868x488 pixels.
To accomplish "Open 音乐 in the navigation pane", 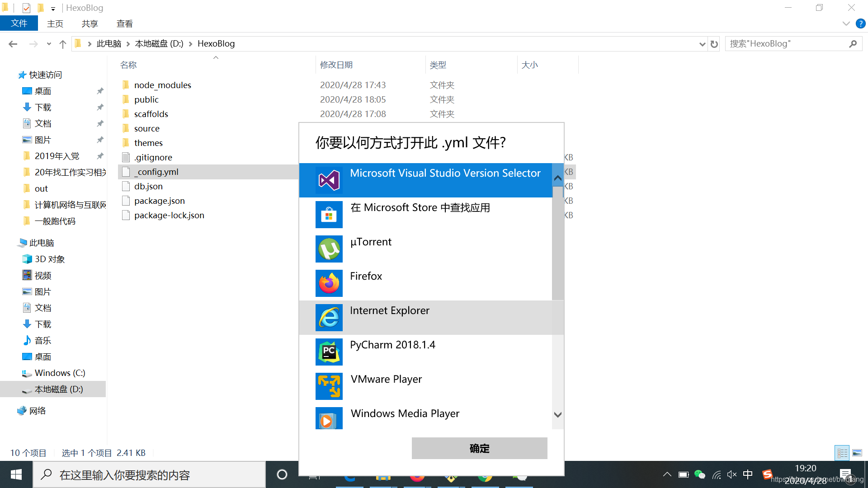I will [43, 341].
